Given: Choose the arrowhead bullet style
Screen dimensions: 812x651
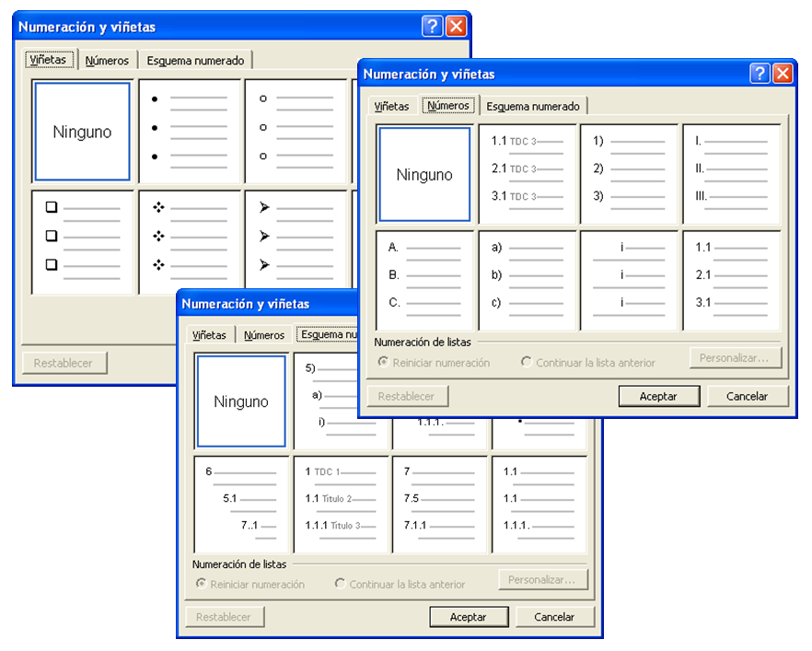Looking at the screenshot, I should coord(295,237).
